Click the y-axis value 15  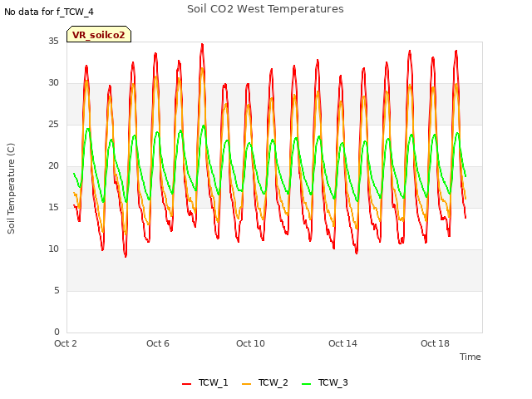pyautogui.click(x=53, y=207)
